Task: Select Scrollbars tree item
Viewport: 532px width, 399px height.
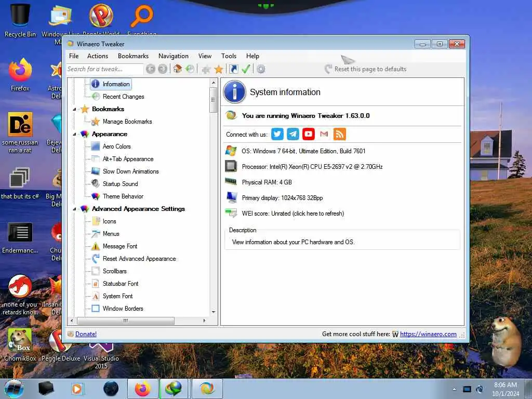Action: click(x=114, y=271)
